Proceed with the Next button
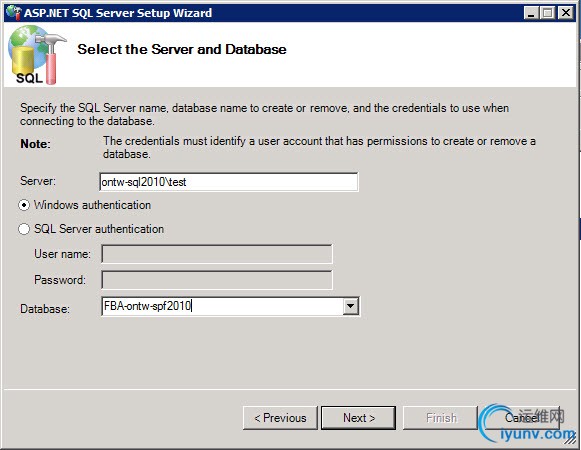This screenshot has height=450, width=581. [358, 418]
